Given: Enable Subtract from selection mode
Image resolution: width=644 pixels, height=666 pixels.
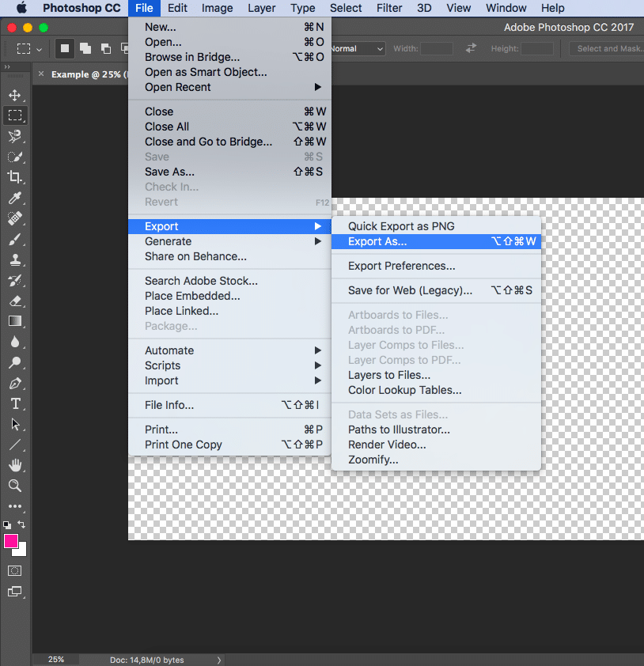Looking at the screenshot, I should [105, 48].
